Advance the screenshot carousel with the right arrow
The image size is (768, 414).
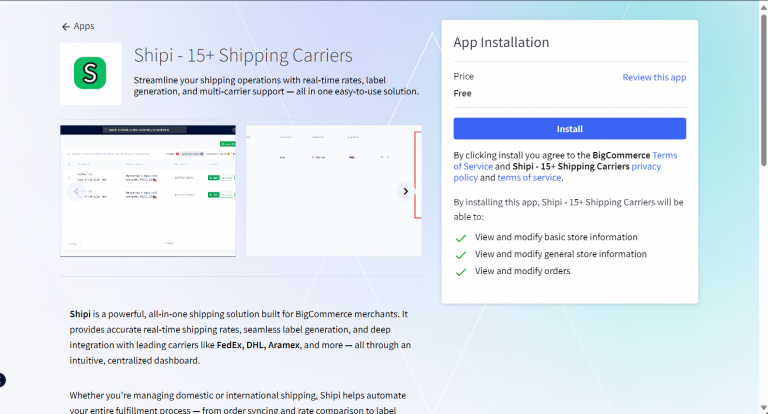pyautogui.click(x=405, y=191)
